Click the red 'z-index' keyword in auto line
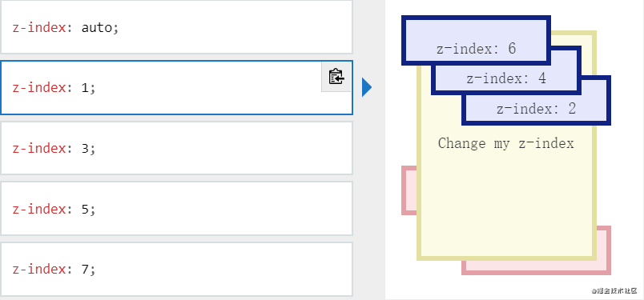Image resolution: width=644 pixels, height=300 pixels. [39, 27]
